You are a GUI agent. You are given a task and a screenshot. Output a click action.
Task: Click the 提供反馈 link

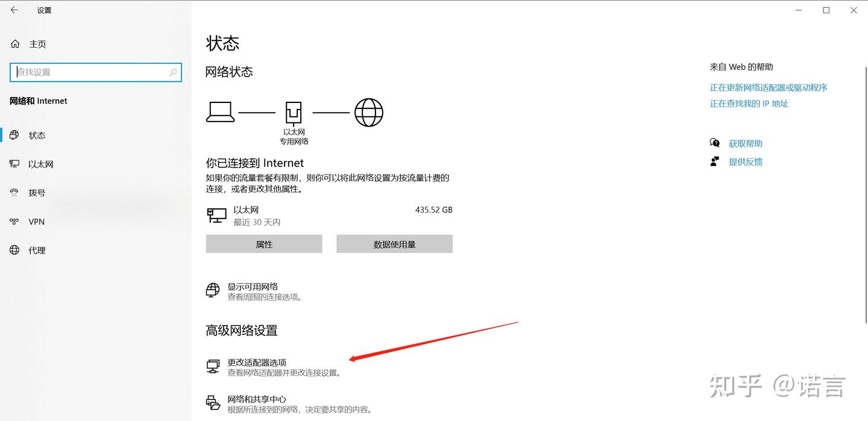[x=745, y=161]
